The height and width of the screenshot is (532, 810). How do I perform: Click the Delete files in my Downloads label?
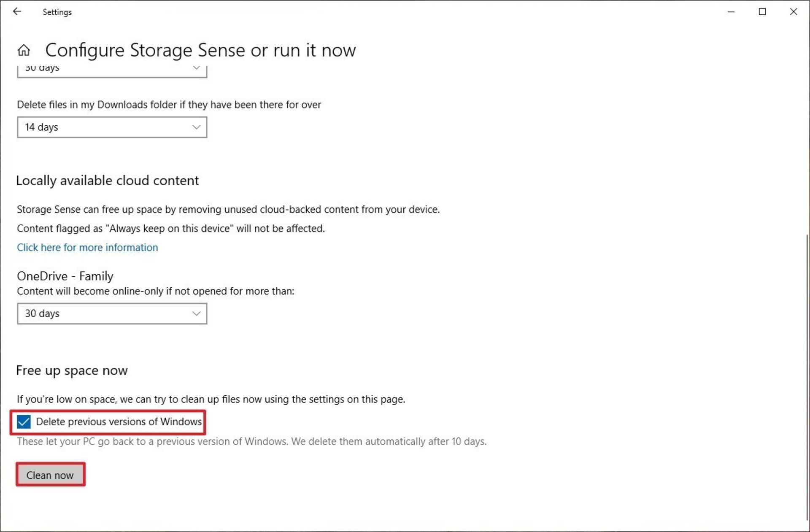coord(169,105)
